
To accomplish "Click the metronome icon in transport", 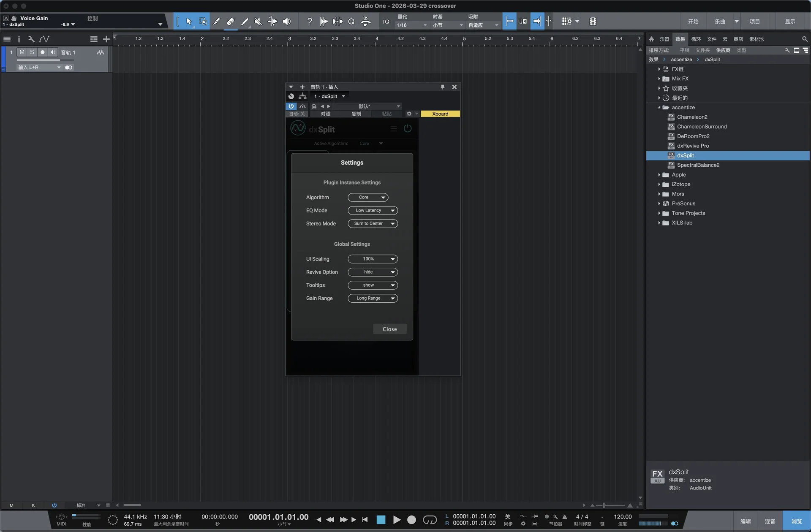I will click(x=564, y=516).
